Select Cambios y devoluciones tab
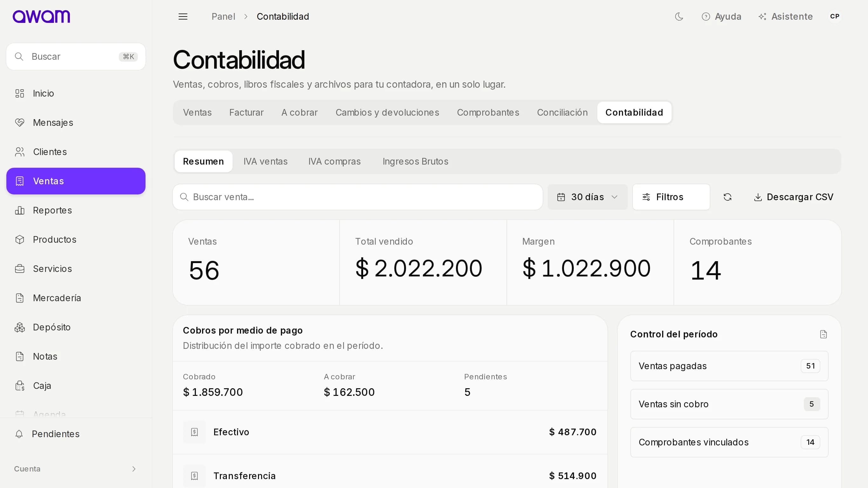This screenshot has width=868, height=488. point(387,112)
